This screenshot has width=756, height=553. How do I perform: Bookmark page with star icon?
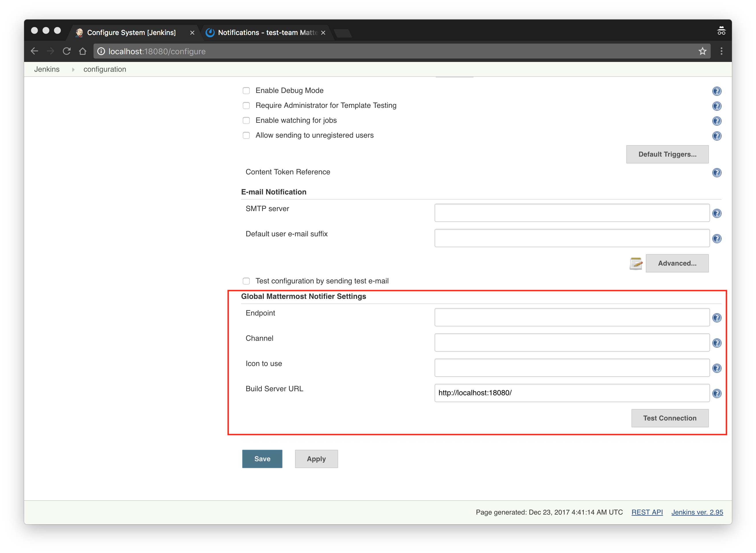[x=702, y=51]
